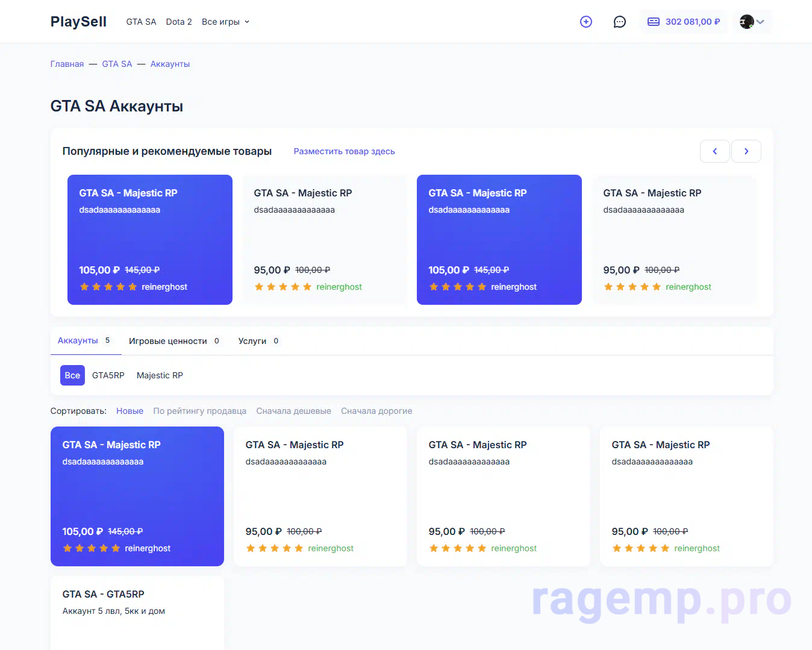The image size is (812, 650).
Task: Expand the Все игры dropdown
Action: point(225,22)
